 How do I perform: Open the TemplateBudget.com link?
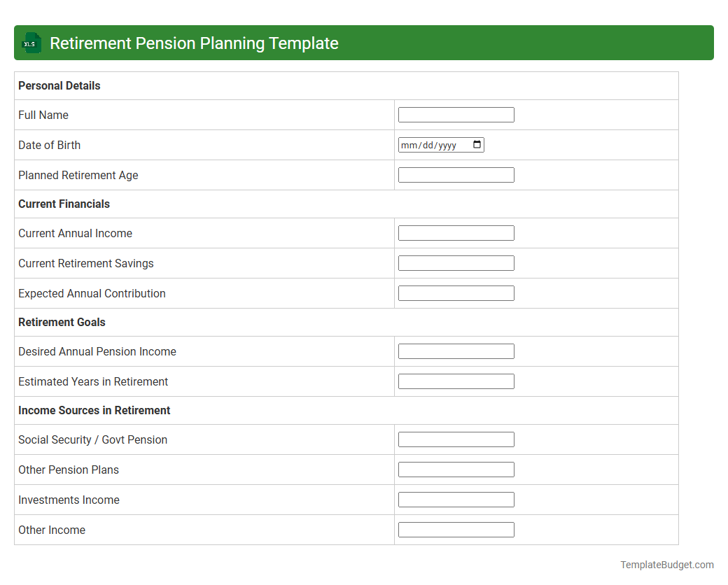(x=668, y=564)
